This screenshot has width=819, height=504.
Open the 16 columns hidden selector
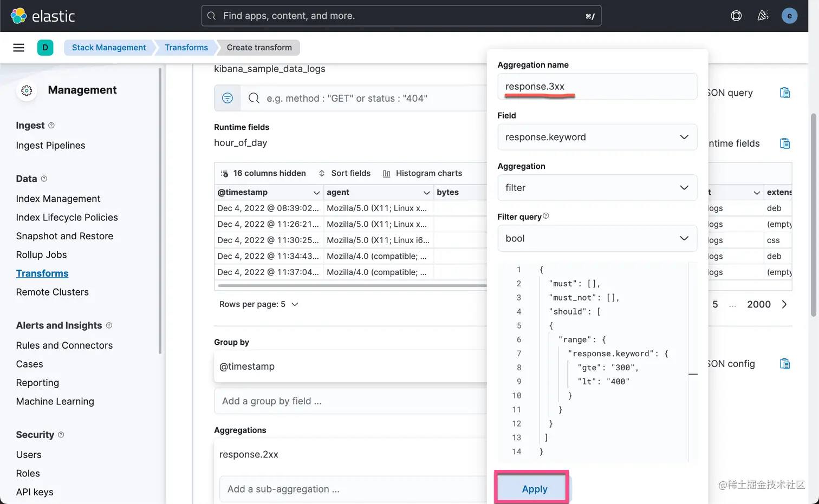click(263, 173)
